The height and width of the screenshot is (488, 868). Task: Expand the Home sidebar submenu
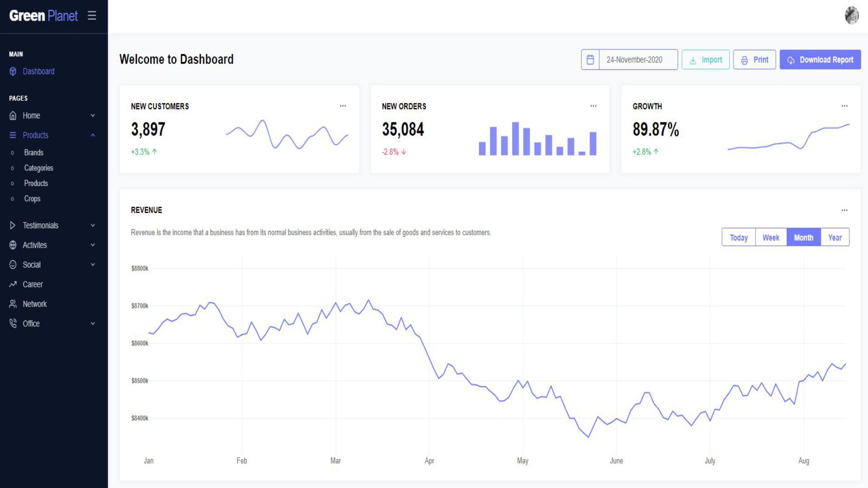(93, 115)
